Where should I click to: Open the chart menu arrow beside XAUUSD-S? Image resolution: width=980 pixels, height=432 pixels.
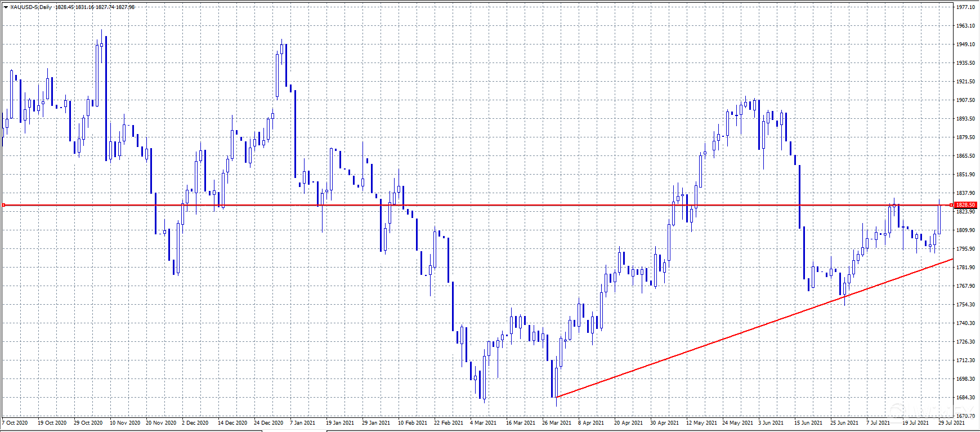click(x=6, y=7)
